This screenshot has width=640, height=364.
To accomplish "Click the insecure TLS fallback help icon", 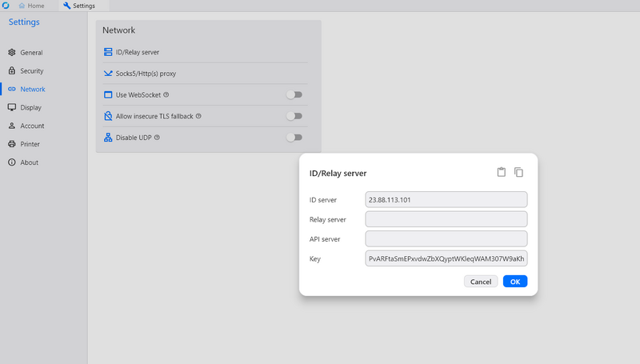I will pos(198,116).
